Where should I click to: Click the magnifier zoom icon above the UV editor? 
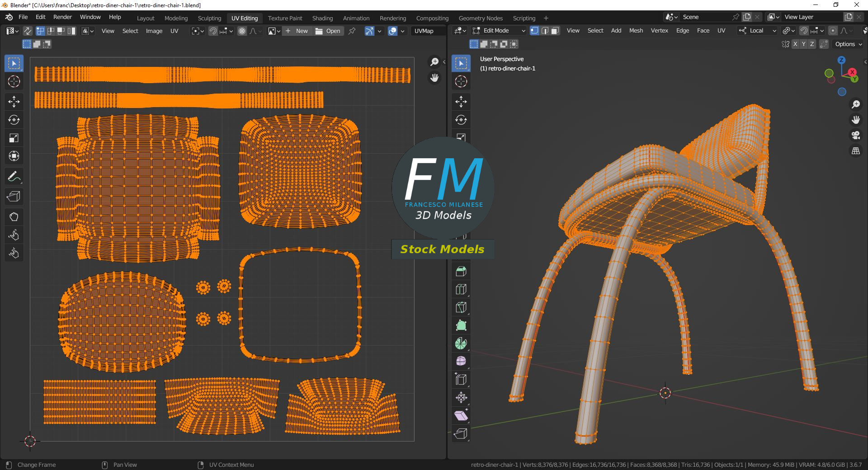coord(434,62)
